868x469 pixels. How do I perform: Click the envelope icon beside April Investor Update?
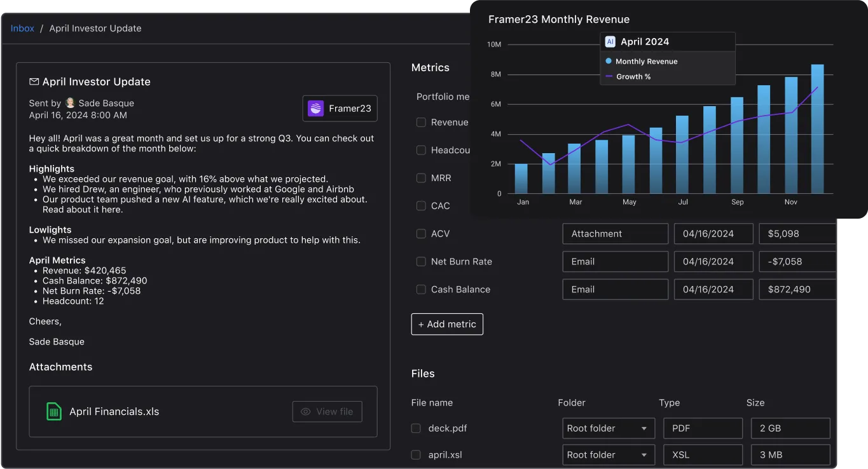click(34, 82)
